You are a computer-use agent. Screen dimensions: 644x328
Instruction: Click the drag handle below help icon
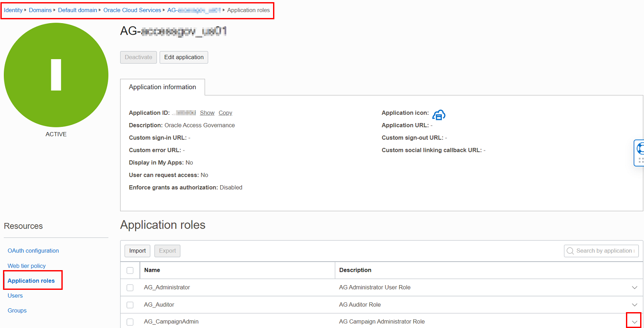click(x=641, y=160)
